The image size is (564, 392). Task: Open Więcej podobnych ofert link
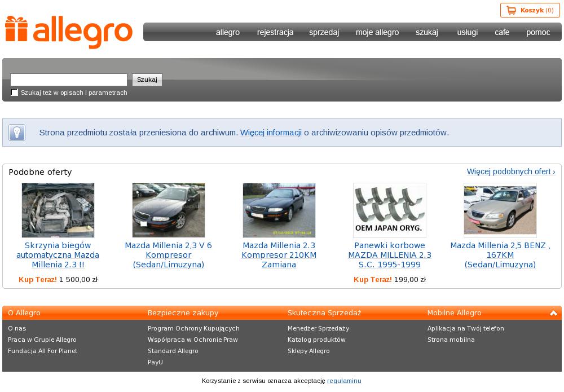tap(511, 171)
